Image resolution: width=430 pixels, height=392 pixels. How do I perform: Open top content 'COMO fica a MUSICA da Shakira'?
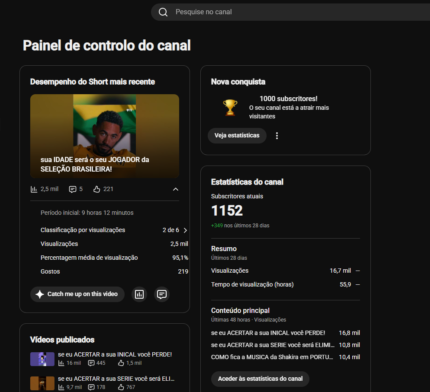pos(272,357)
